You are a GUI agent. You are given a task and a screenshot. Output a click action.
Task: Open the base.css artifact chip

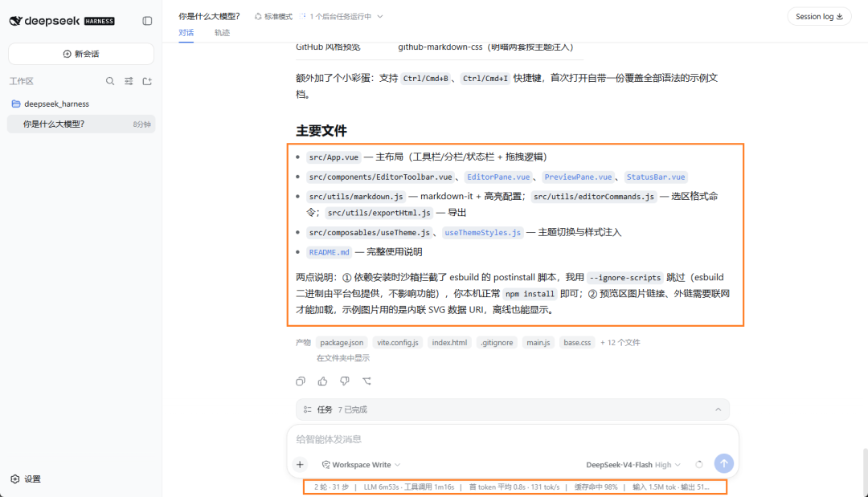577,343
